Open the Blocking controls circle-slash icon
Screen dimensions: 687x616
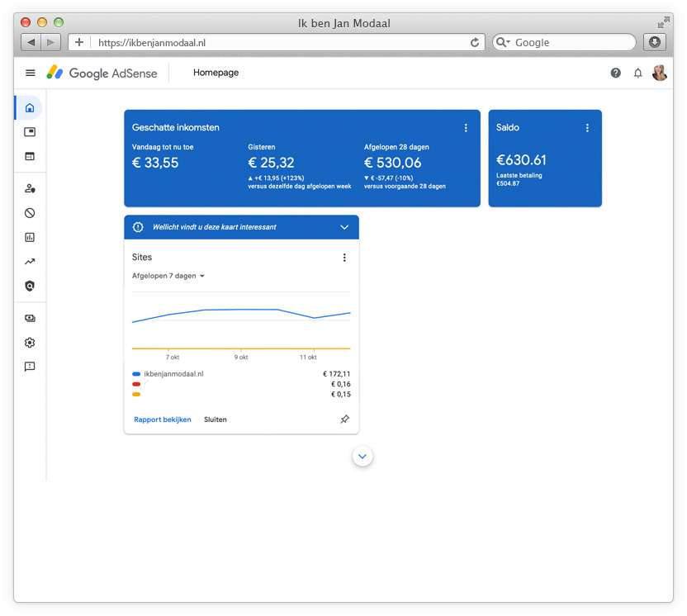tap(30, 213)
